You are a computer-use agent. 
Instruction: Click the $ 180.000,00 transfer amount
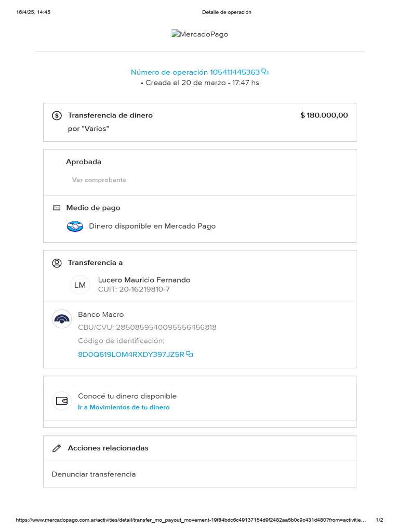pyautogui.click(x=324, y=115)
